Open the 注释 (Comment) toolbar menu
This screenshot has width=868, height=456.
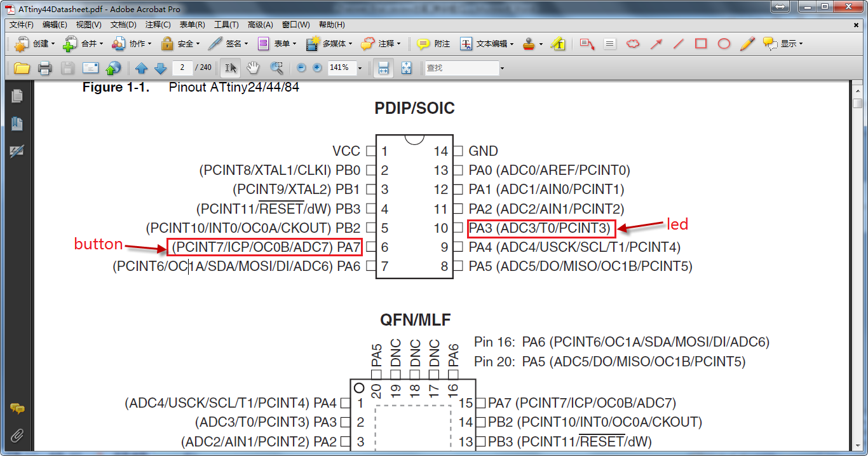click(x=380, y=44)
